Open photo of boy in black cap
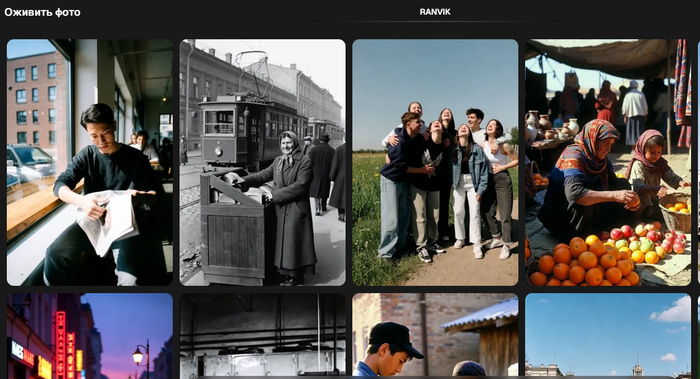 pos(435,336)
